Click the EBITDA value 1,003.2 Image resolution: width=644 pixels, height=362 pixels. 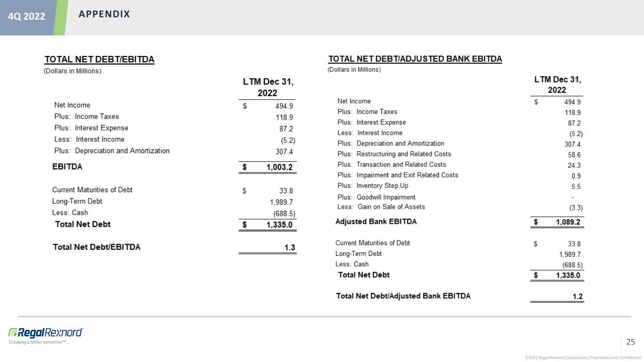click(280, 167)
